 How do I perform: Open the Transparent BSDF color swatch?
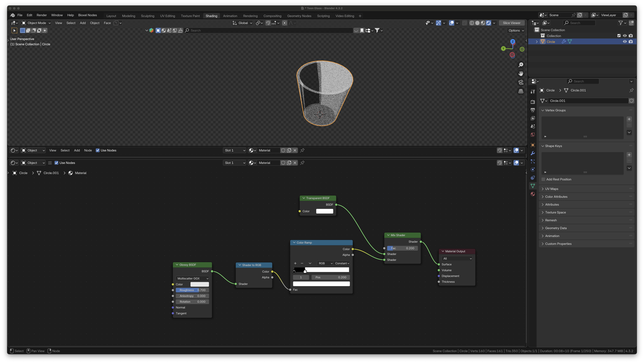pyautogui.click(x=325, y=211)
